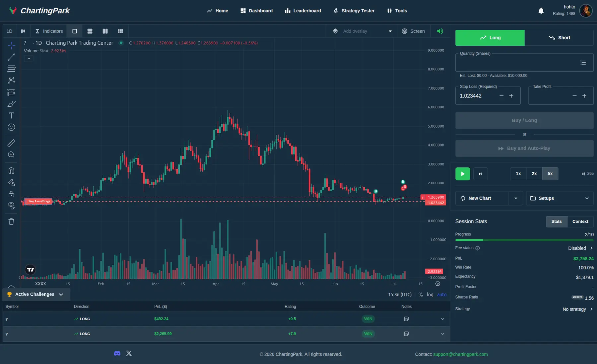
Task: Switch to two-column vertical split layout
Action: pos(105,31)
